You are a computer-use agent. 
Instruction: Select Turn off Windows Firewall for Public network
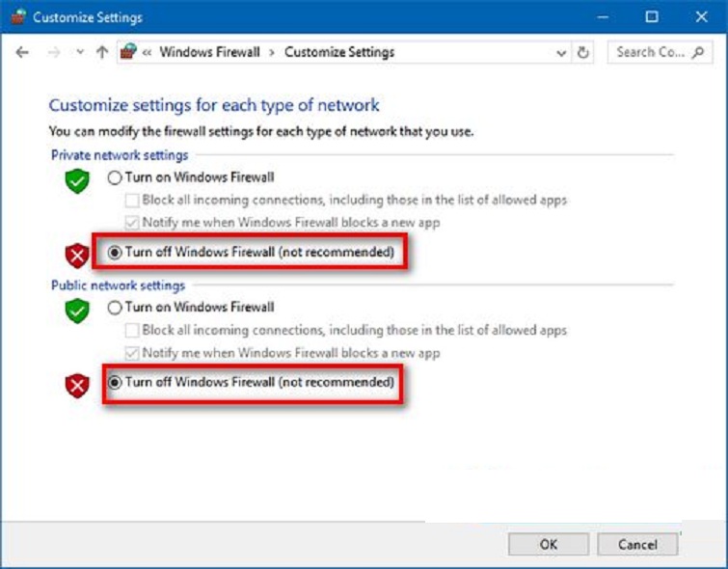116,383
